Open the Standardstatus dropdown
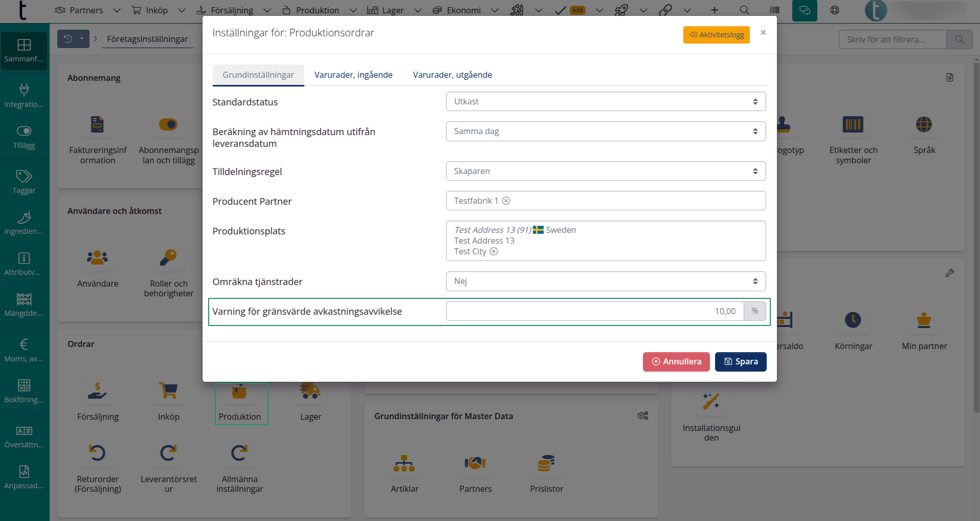The width and height of the screenshot is (980, 521). [x=605, y=101]
